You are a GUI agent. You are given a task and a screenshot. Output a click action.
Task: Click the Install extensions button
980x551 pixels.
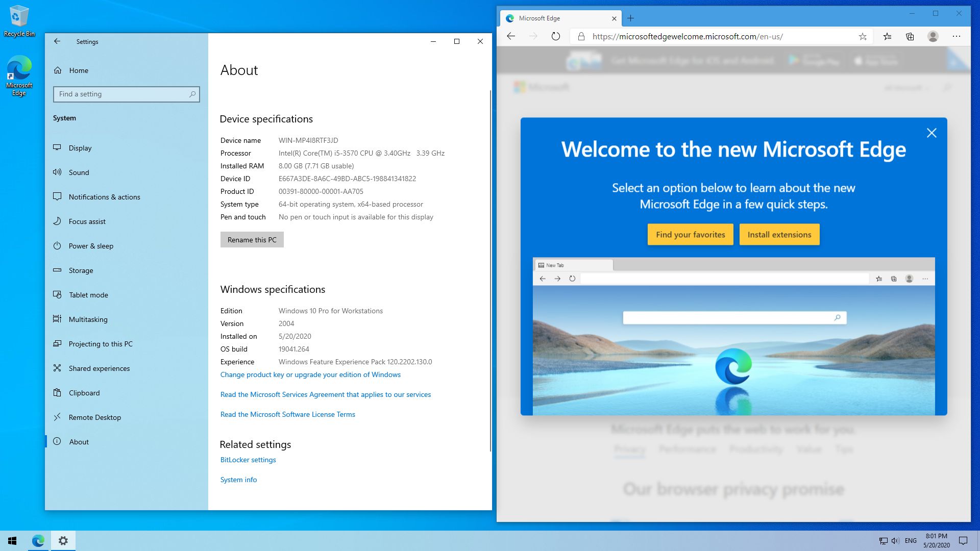pyautogui.click(x=779, y=235)
